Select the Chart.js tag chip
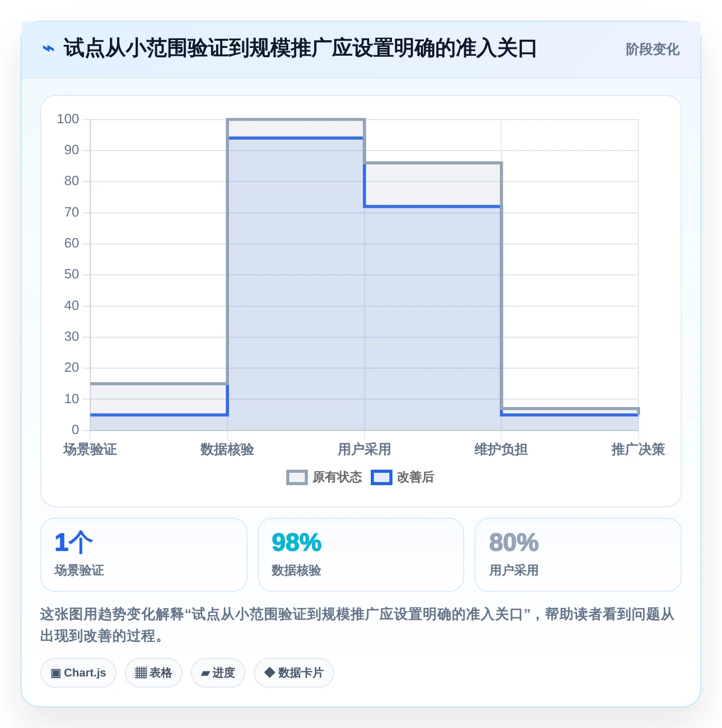Image resolution: width=722 pixels, height=728 pixels. pos(78,673)
